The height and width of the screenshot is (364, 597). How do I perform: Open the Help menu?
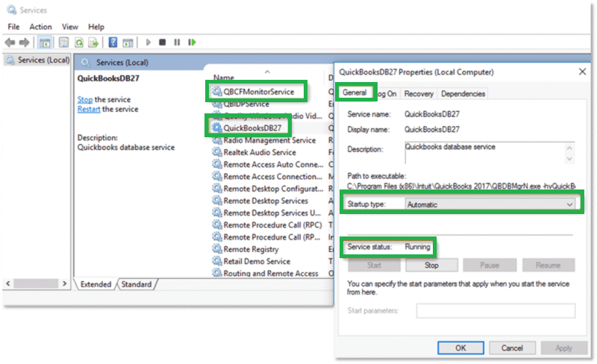pos(96,27)
